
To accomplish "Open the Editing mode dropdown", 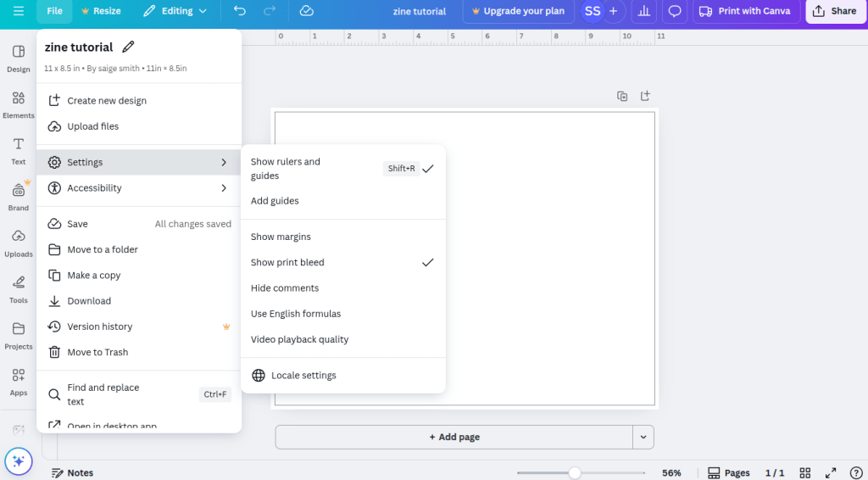I will tap(174, 11).
